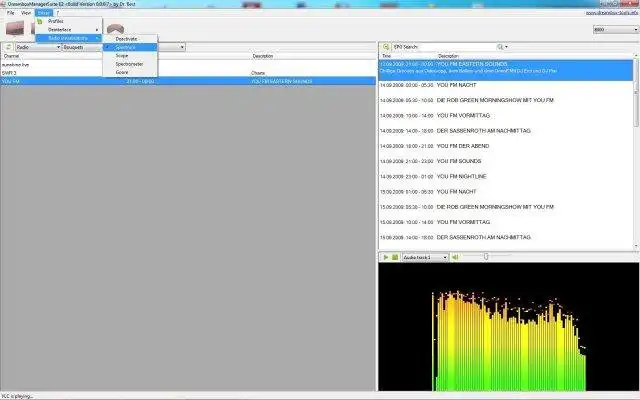Choose Scope visualization
This screenshot has width=640, height=400.
[130, 56]
